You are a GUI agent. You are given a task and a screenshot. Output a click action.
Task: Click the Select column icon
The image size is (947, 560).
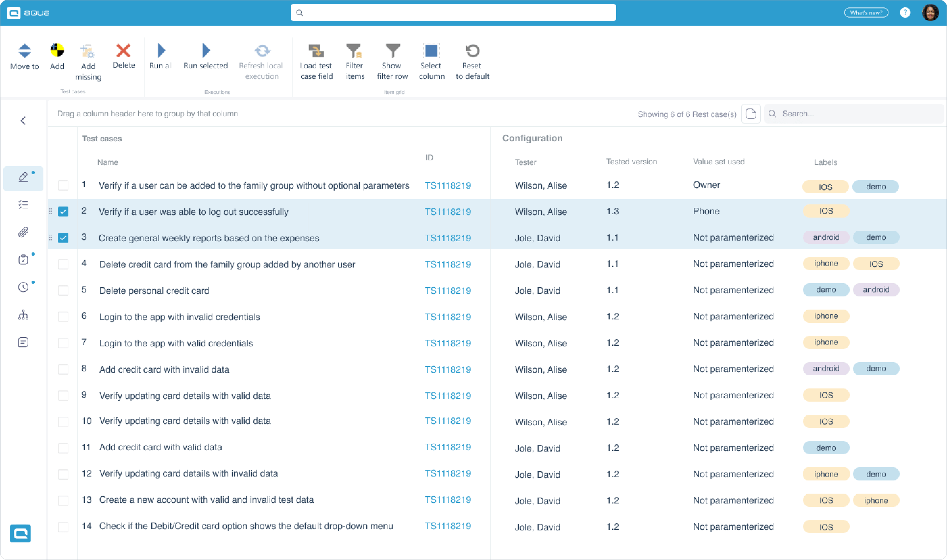431,51
